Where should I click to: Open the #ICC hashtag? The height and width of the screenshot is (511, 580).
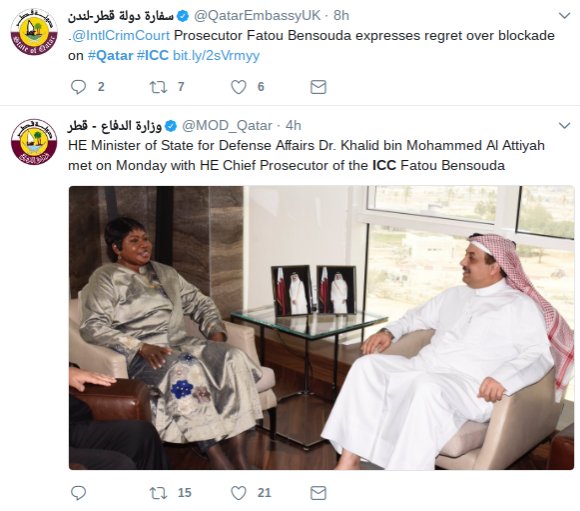[153, 56]
